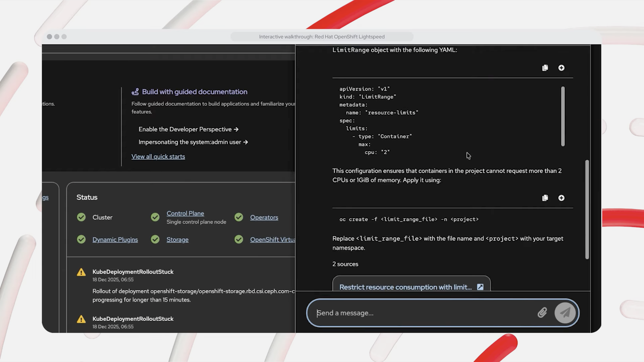The image size is (644, 362).
Task: Click the Dynamic Plugins green check icon
Action: tap(81, 240)
